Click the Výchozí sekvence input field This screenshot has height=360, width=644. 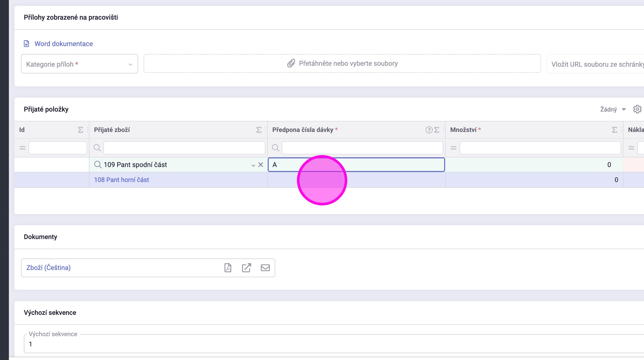325,344
